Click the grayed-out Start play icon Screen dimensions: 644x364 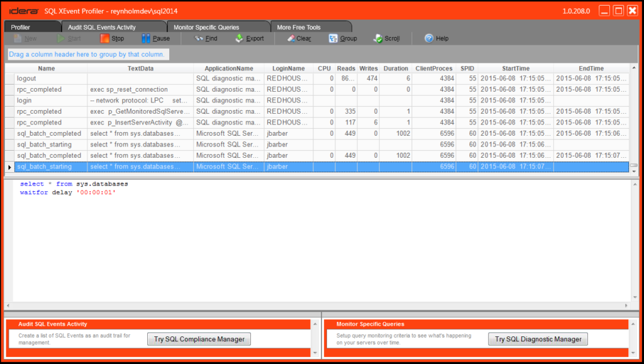click(61, 38)
